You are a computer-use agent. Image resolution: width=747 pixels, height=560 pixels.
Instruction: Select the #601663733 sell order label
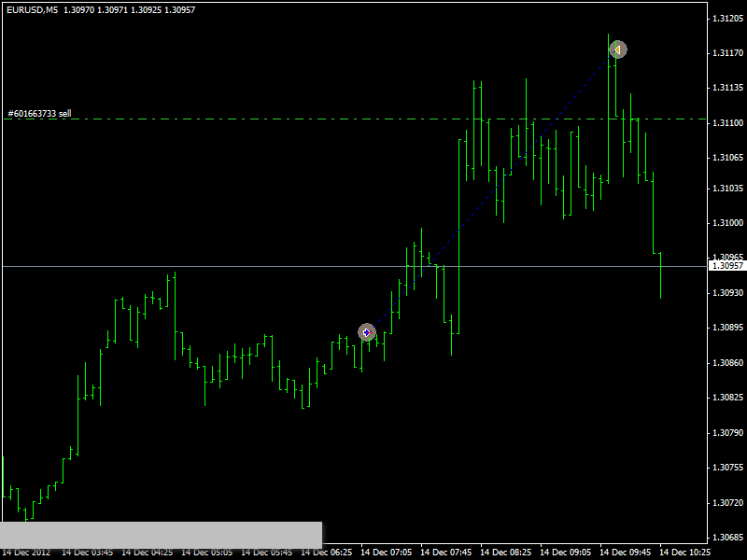pyautogui.click(x=39, y=113)
